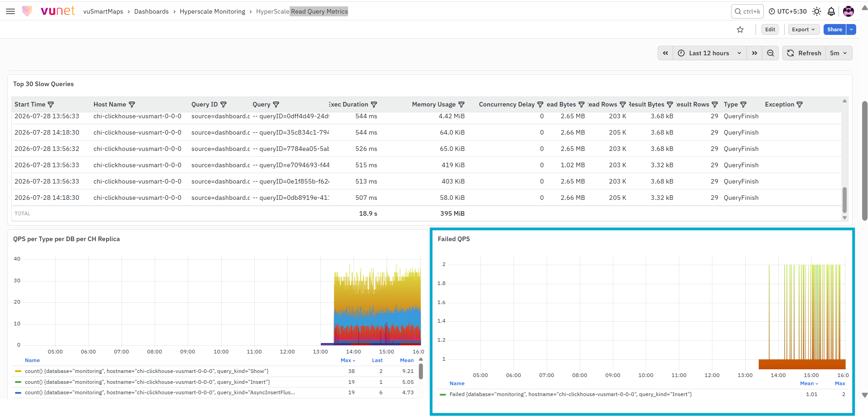Image resolution: width=868 pixels, height=416 pixels.
Task: Shift time range backward with double-left arrows
Action: pos(665,53)
